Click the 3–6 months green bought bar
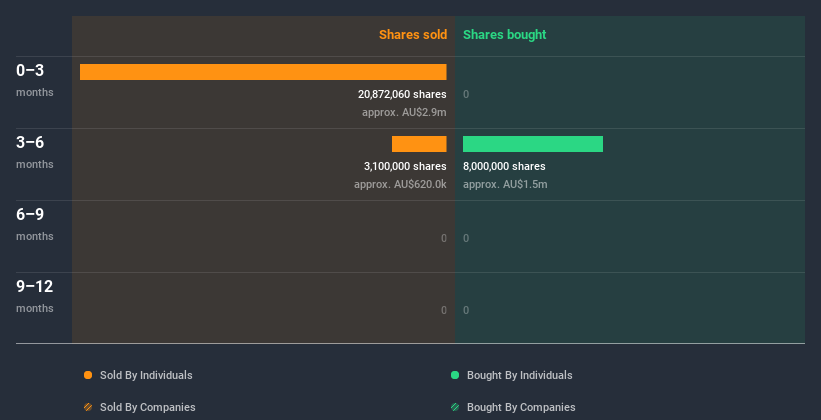821x420 pixels. (x=532, y=144)
